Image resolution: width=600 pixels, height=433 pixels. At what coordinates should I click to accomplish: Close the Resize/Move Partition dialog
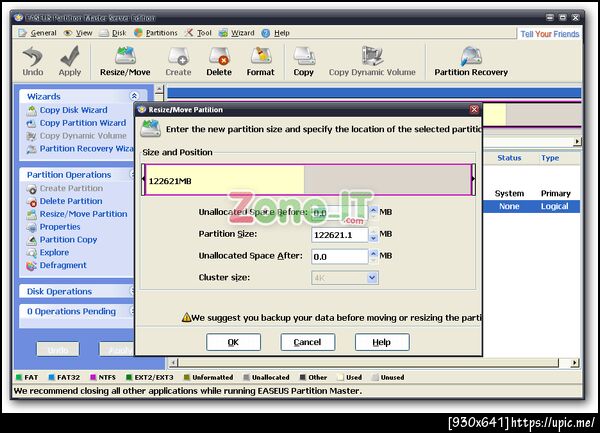[x=474, y=110]
